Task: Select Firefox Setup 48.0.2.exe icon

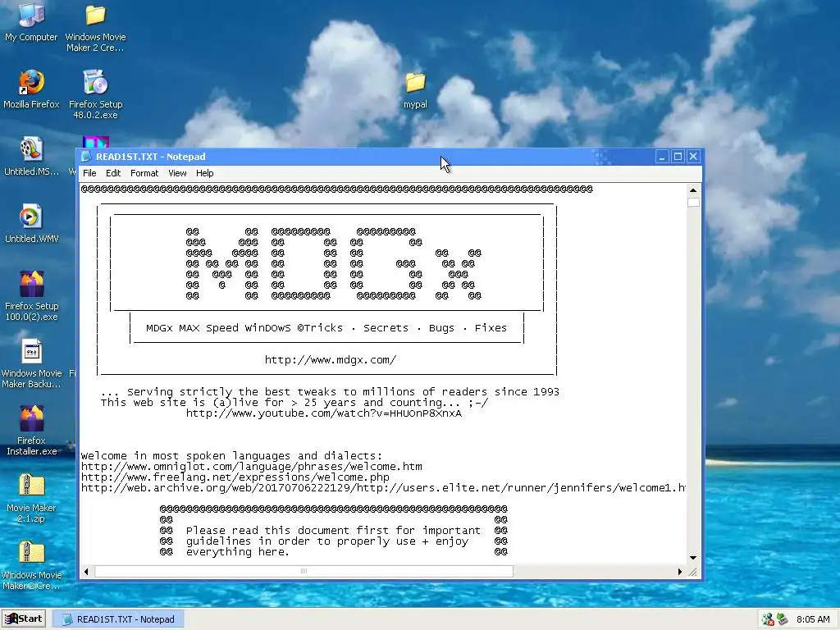Action: click(x=95, y=94)
